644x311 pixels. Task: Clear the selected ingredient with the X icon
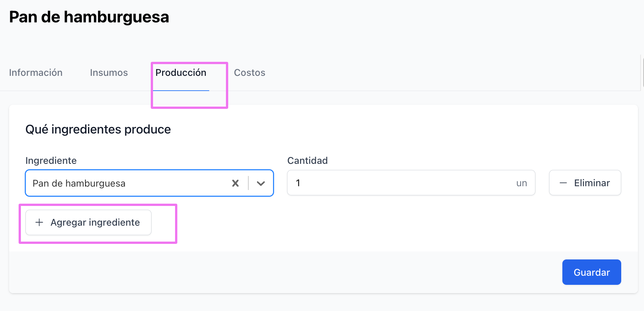[x=235, y=183]
